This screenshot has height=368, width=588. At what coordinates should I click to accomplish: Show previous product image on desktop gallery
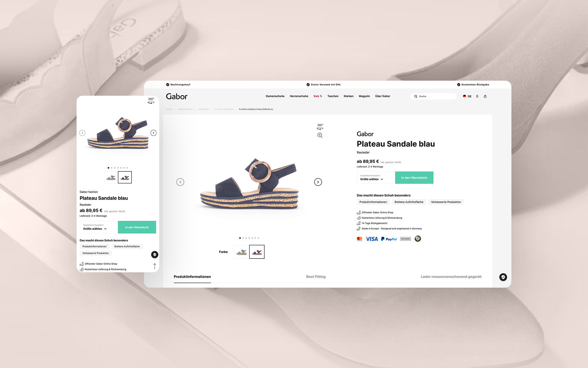tap(180, 182)
